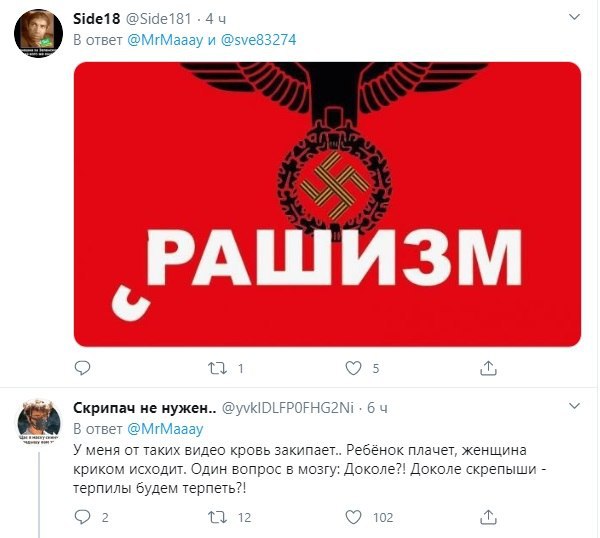Open the attached red РАШИЗМ image
This screenshot has width=600, height=538.
[328, 204]
